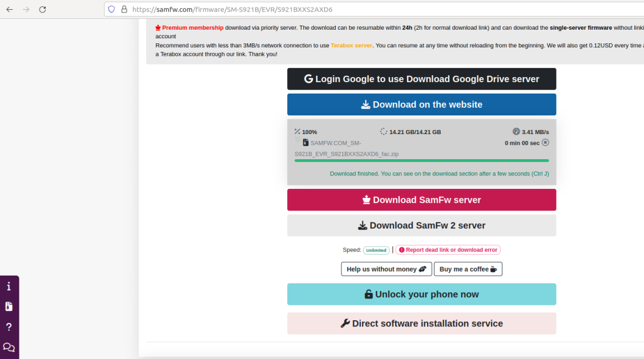This screenshot has width=644, height=359.
Task: Click the Download finished status message
Action: coord(440,174)
